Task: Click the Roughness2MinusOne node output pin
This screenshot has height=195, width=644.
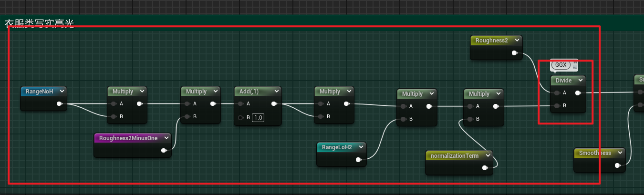Action: tap(164, 150)
